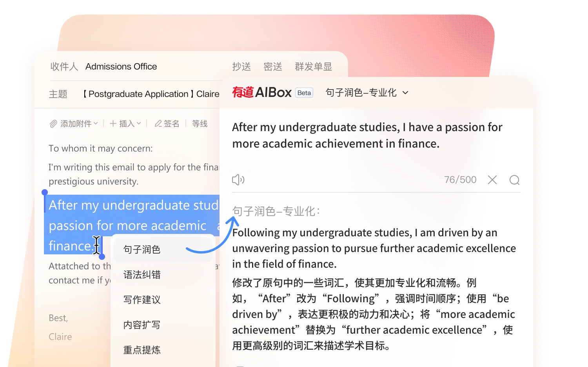Screen dimensions: 588x367
Task: Click the pen signature icon
Action: 158,124
